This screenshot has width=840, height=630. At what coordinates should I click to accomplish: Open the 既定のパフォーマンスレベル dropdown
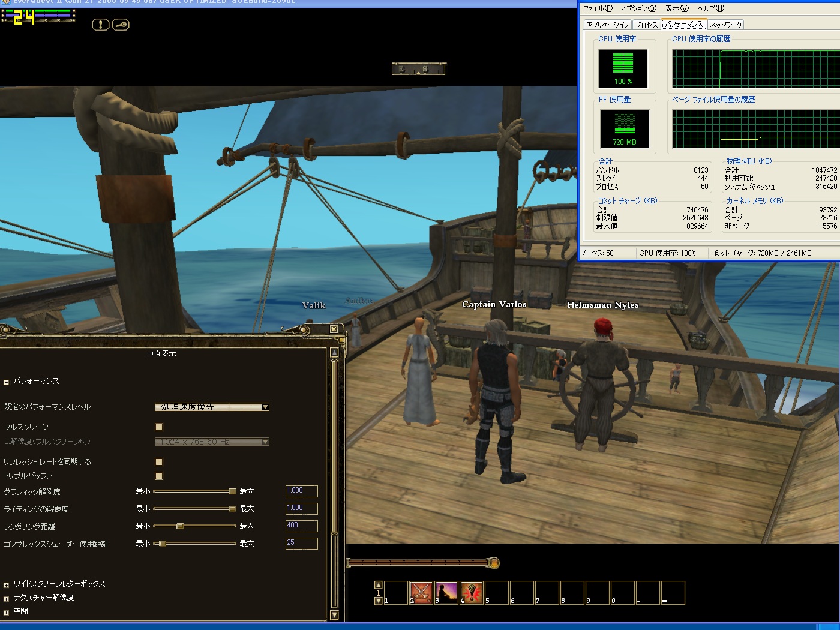click(x=212, y=407)
